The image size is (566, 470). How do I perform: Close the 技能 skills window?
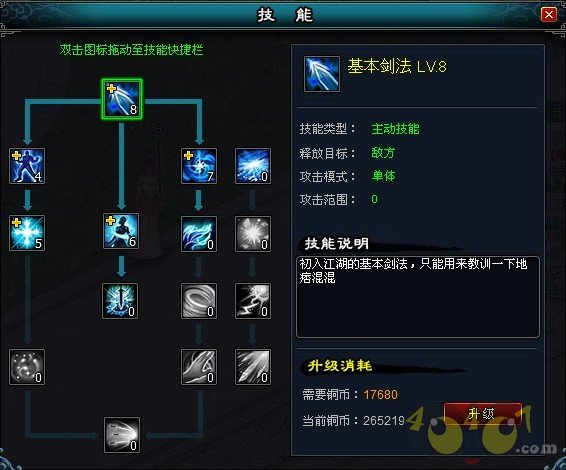click(x=549, y=14)
